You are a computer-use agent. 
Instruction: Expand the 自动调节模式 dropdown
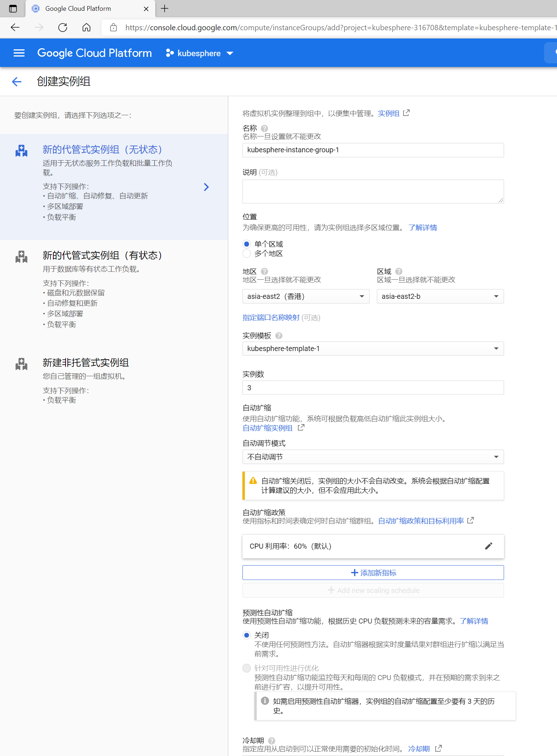click(x=373, y=457)
